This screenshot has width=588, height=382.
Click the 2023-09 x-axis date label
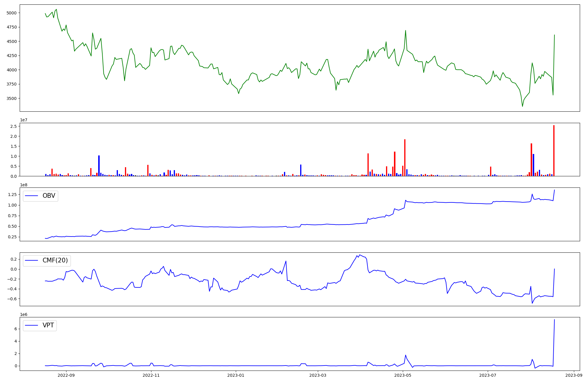point(574,375)
